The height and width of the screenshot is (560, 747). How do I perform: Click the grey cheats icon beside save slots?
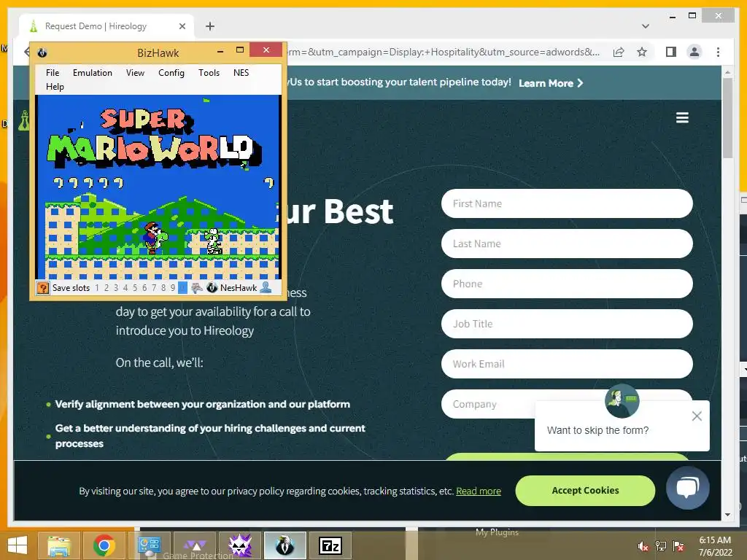click(197, 287)
